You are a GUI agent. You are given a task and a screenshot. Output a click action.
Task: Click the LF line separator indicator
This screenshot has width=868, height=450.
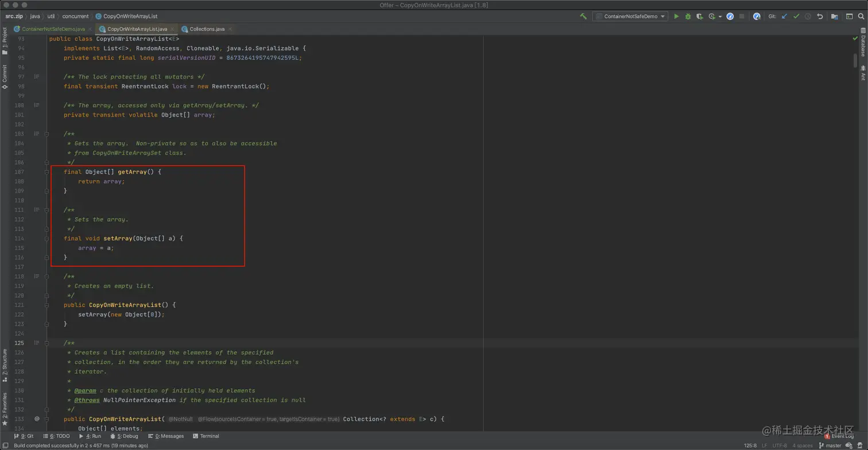pos(764,445)
